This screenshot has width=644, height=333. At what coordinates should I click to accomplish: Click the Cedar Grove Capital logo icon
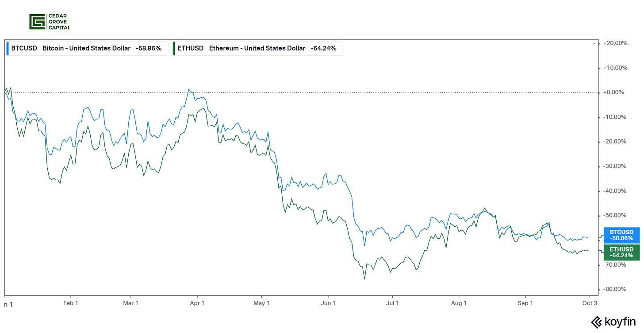click(36, 22)
